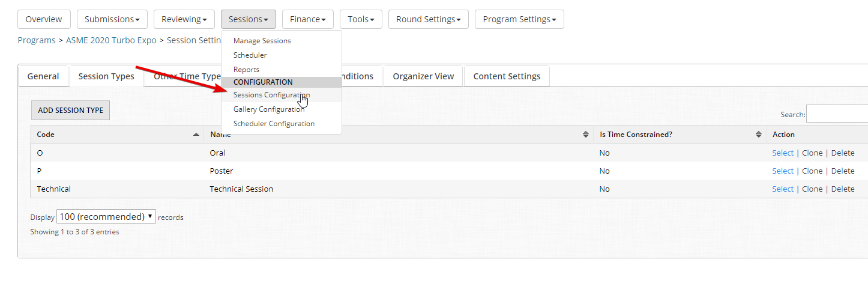Change the display records count dropdown

pos(106,217)
